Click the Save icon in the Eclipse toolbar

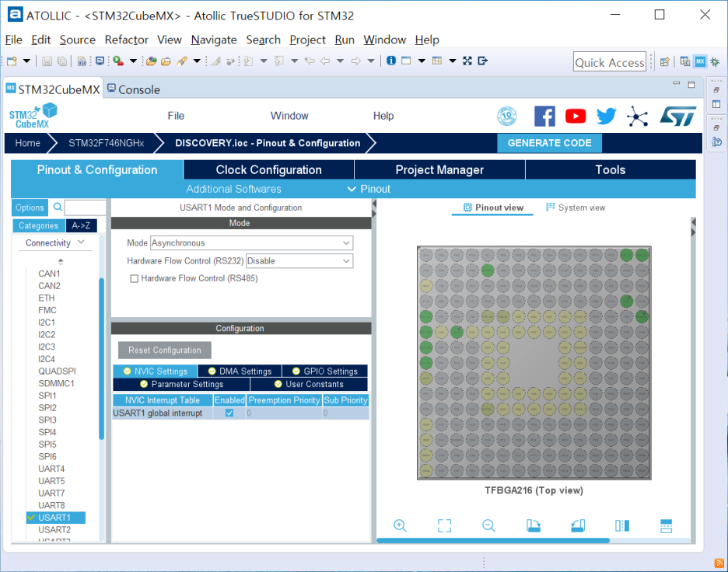[x=47, y=61]
